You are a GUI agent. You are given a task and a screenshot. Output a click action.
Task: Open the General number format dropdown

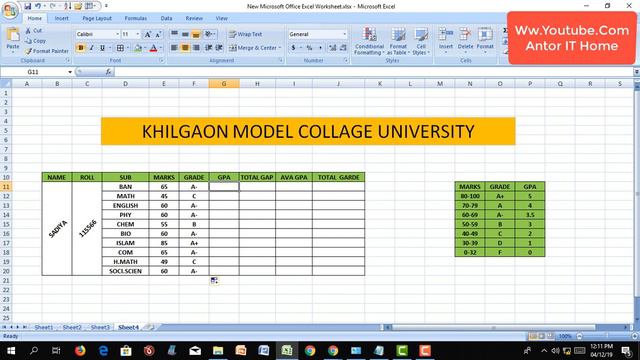[344, 34]
